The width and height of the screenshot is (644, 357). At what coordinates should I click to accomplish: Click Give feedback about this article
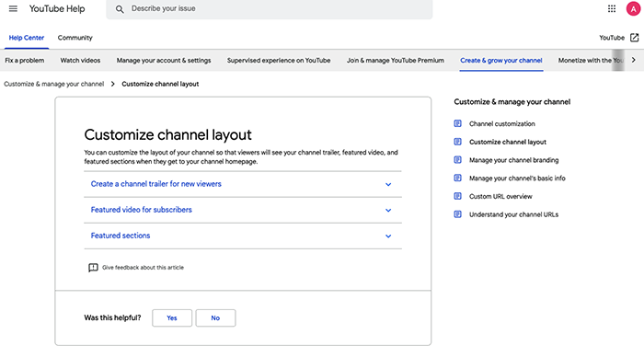coord(143,268)
